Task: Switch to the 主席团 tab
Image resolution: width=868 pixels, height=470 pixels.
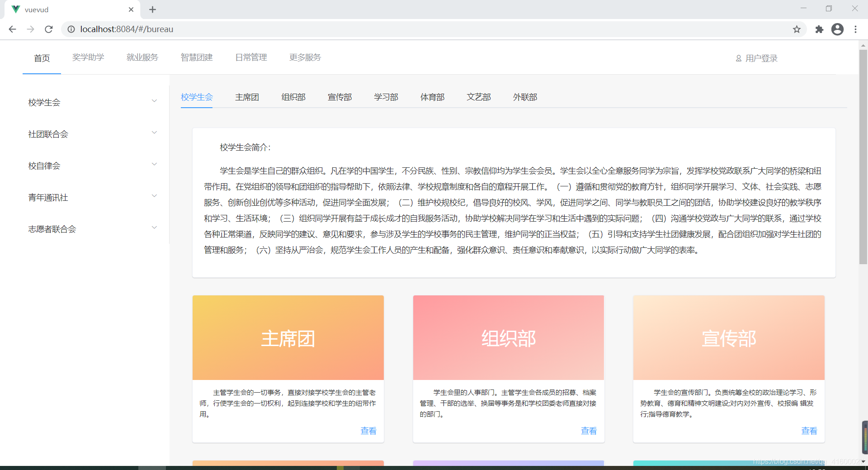Action: click(247, 97)
